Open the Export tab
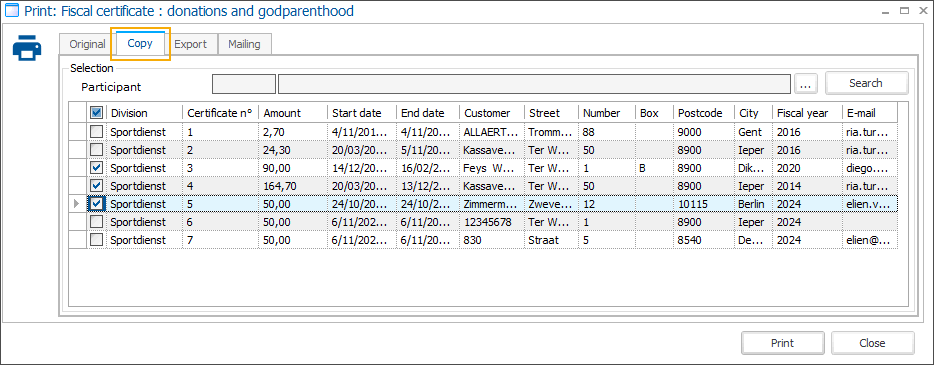This screenshot has height=365, width=934. click(x=191, y=44)
